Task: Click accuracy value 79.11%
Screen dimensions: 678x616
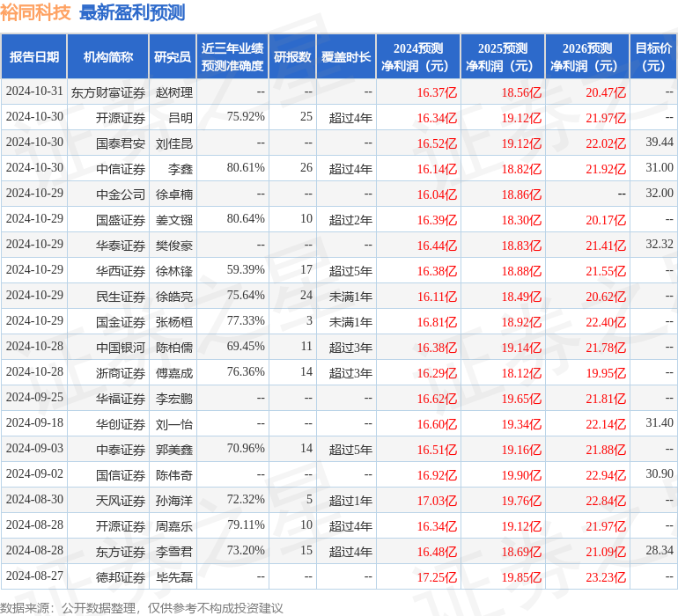Action: [x=246, y=524]
